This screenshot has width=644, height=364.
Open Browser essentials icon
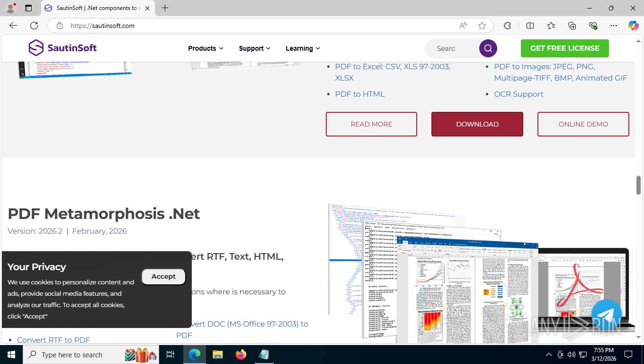[593, 26]
